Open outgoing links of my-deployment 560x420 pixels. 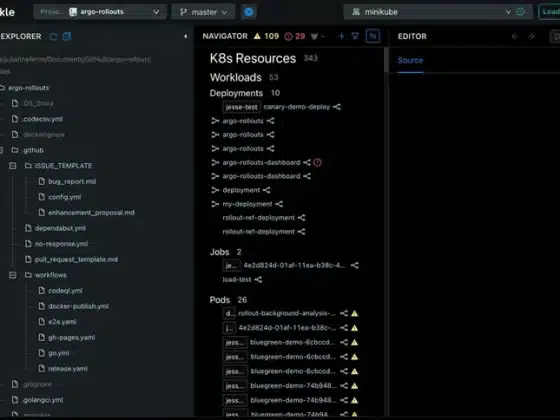pos(279,204)
